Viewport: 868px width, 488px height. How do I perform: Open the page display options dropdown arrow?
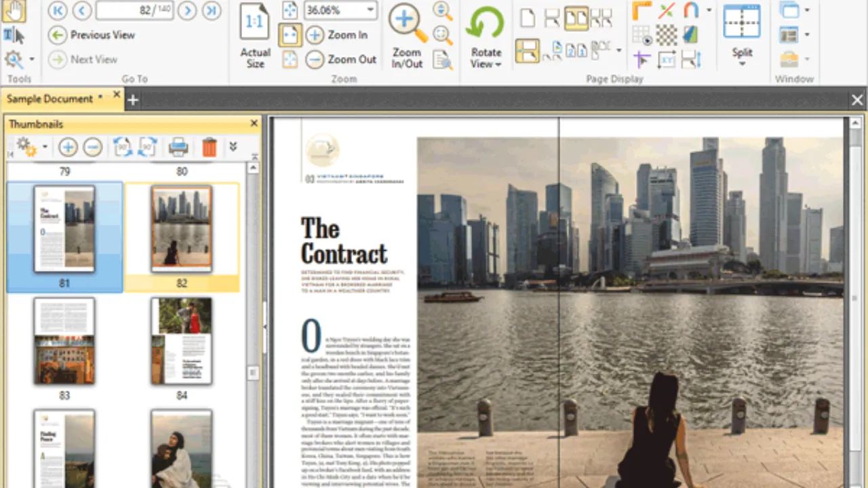coord(618,51)
